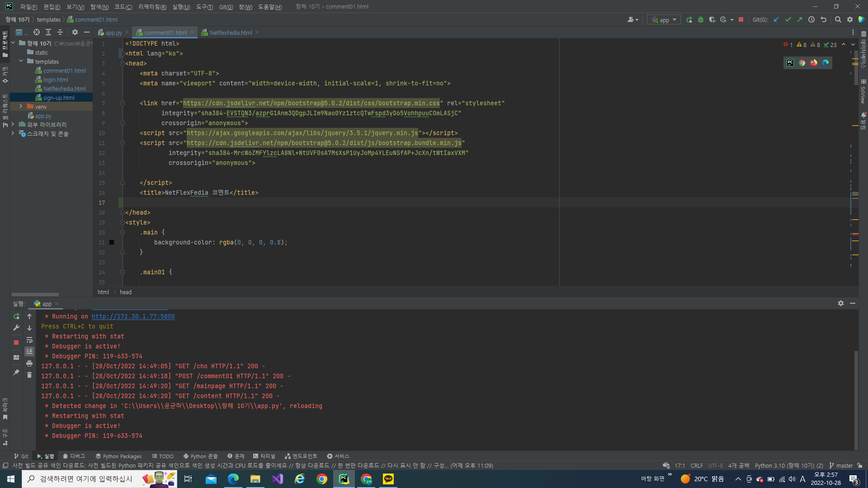Rerun app in the Run panel

click(x=16, y=316)
